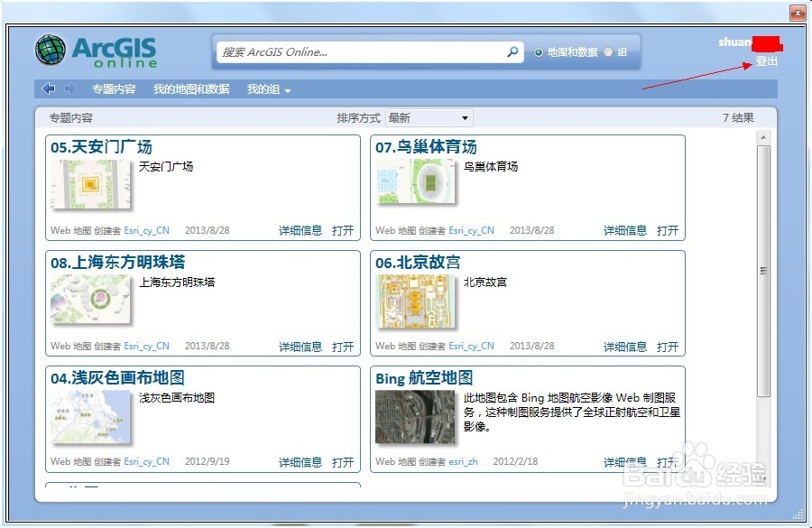The height and width of the screenshot is (528, 812).
Task: Click 打开 on the 08.上海东方明珠塔 card
Action: (x=343, y=347)
